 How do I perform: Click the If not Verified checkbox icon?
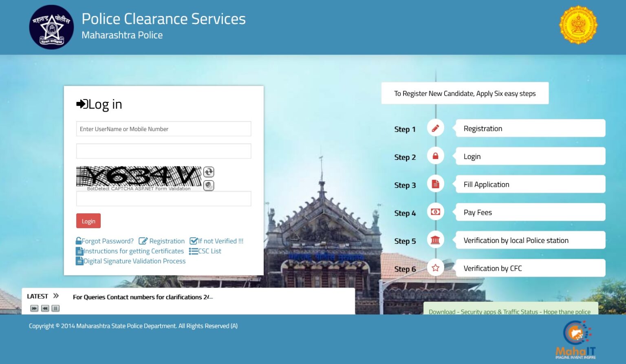click(x=193, y=241)
